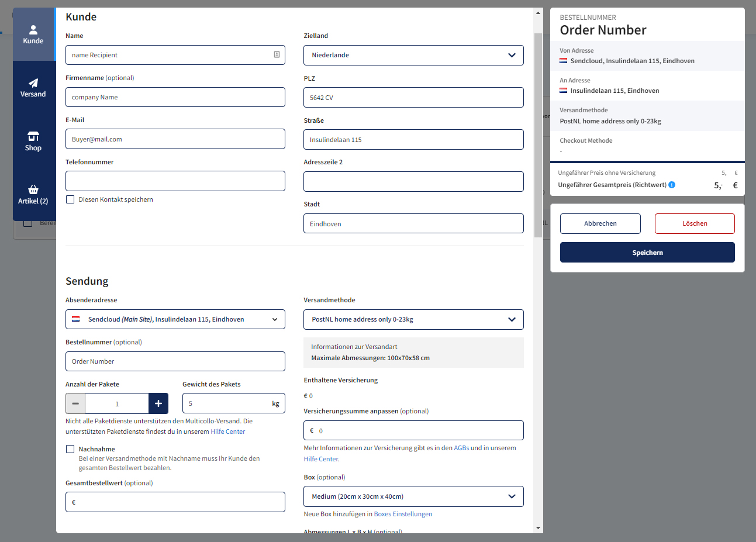756x542 pixels.
Task: Open the Artikel (2) section in the sidebar
Action: click(33, 195)
